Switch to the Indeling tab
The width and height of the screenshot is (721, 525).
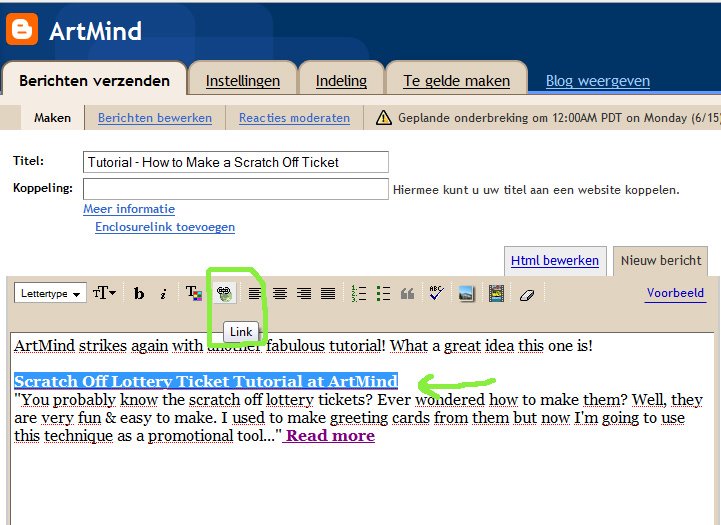pyautogui.click(x=341, y=80)
